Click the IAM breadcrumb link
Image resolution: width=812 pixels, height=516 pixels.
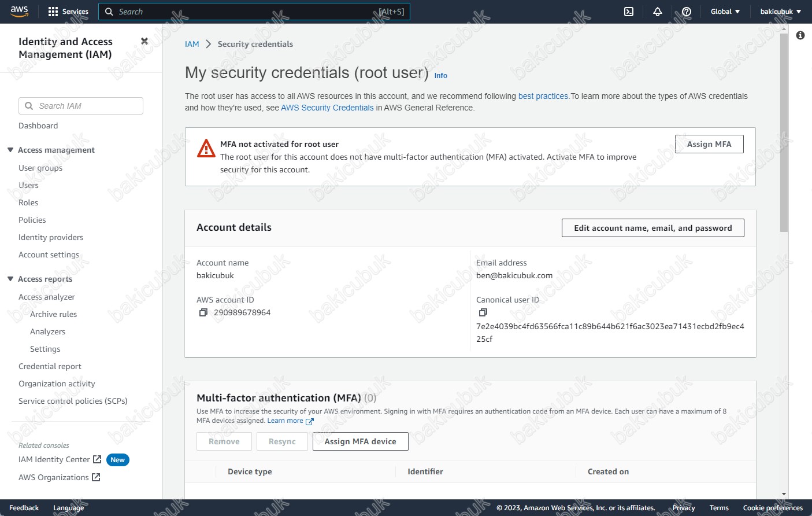pos(192,44)
